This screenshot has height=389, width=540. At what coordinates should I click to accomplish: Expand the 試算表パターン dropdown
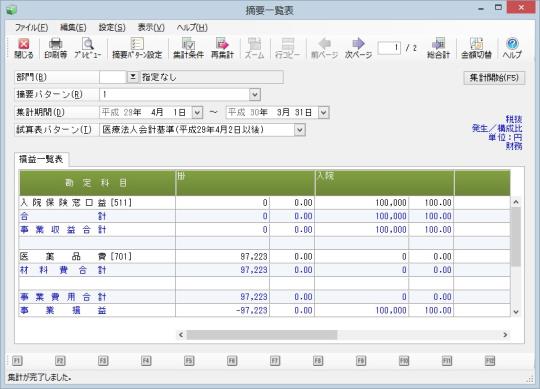click(x=300, y=130)
